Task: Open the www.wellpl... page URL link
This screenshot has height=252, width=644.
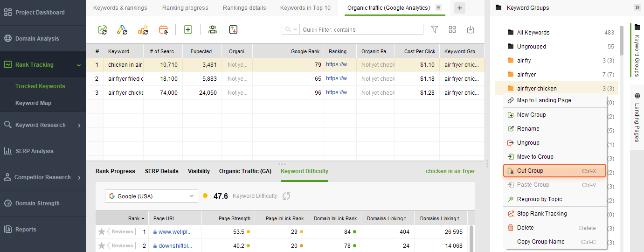Action: 175,231
